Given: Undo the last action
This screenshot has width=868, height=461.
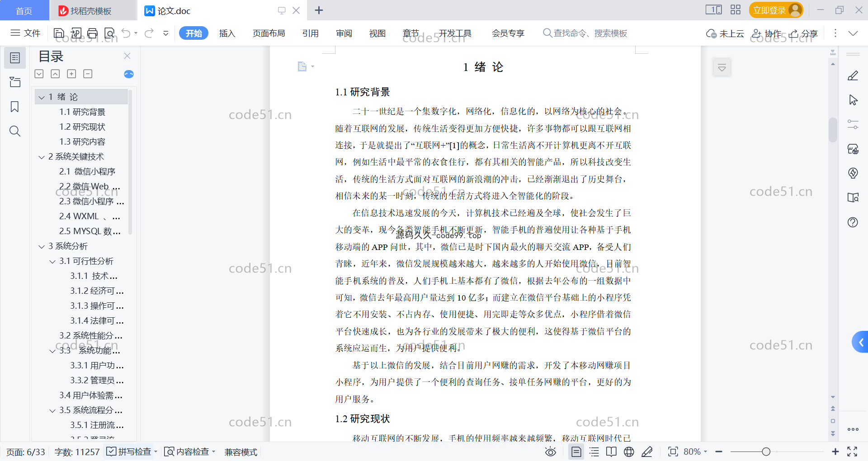Looking at the screenshot, I should (126, 33).
